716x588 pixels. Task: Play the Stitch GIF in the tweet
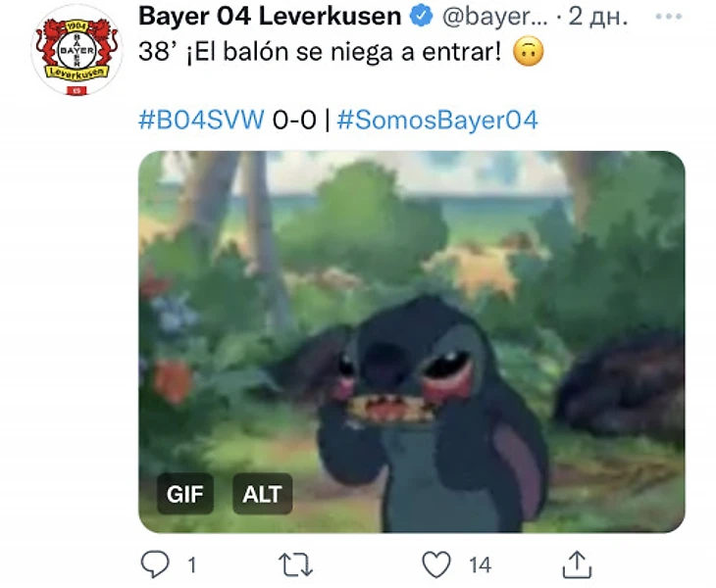coord(411,342)
